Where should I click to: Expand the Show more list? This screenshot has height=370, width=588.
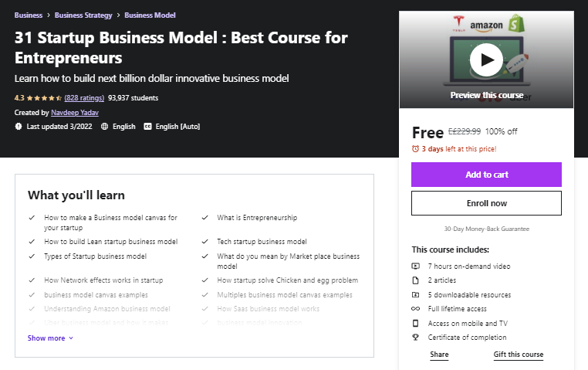(51, 338)
